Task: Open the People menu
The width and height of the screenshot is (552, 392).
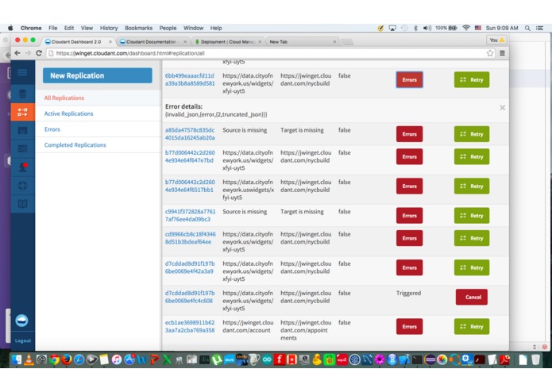Action: 168,28
